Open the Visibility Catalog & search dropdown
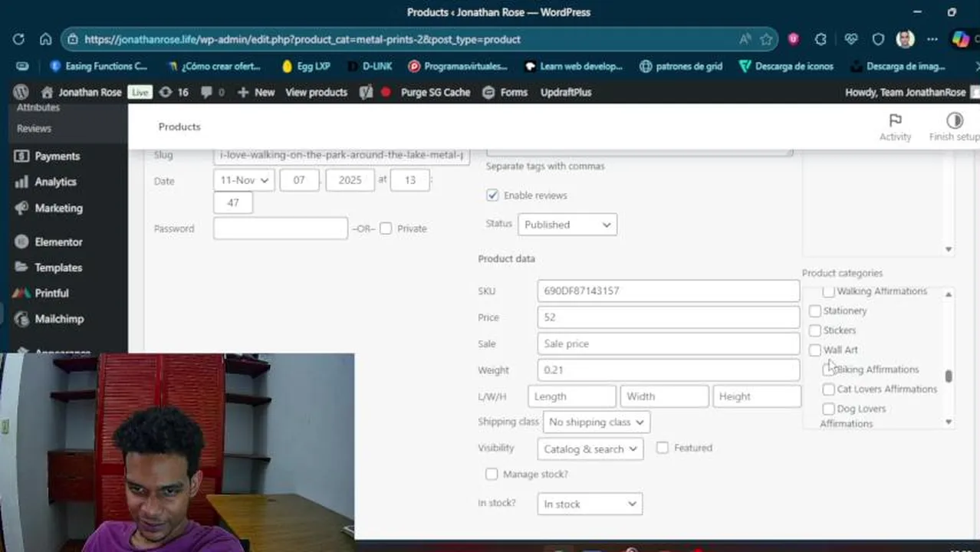This screenshot has width=980, height=552. click(590, 449)
